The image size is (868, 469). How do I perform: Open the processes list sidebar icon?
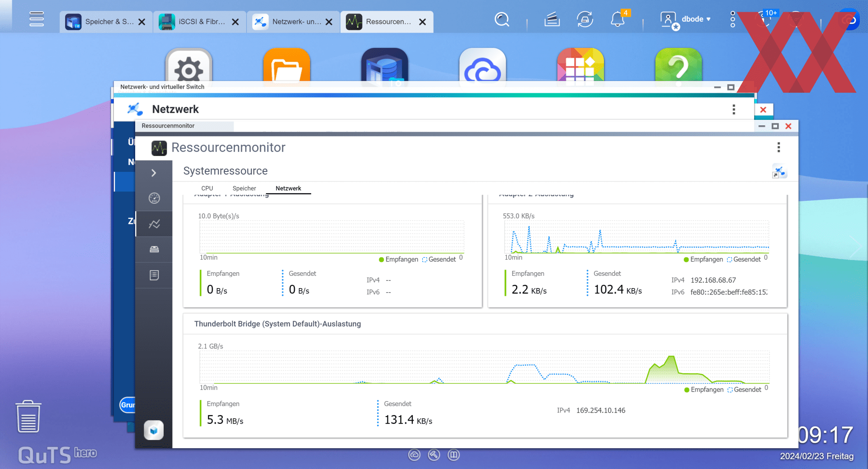click(x=154, y=275)
